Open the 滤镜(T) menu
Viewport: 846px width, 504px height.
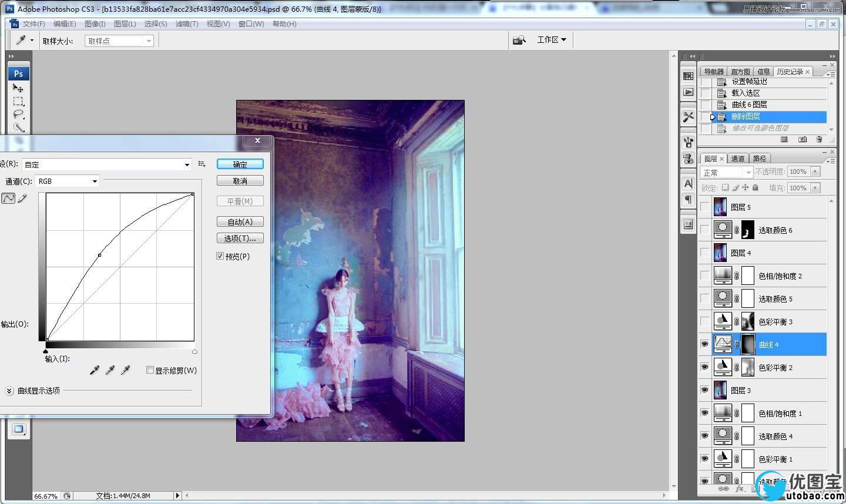coord(187,24)
